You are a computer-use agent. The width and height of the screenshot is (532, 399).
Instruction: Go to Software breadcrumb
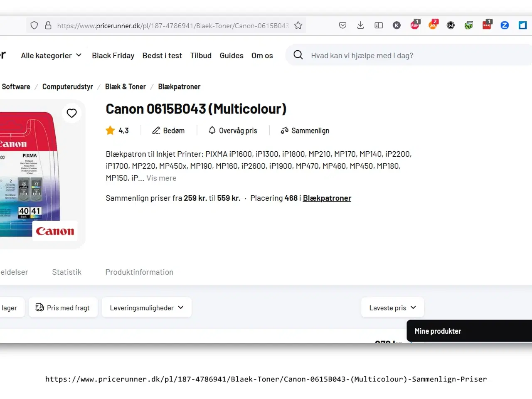[16, 86]
